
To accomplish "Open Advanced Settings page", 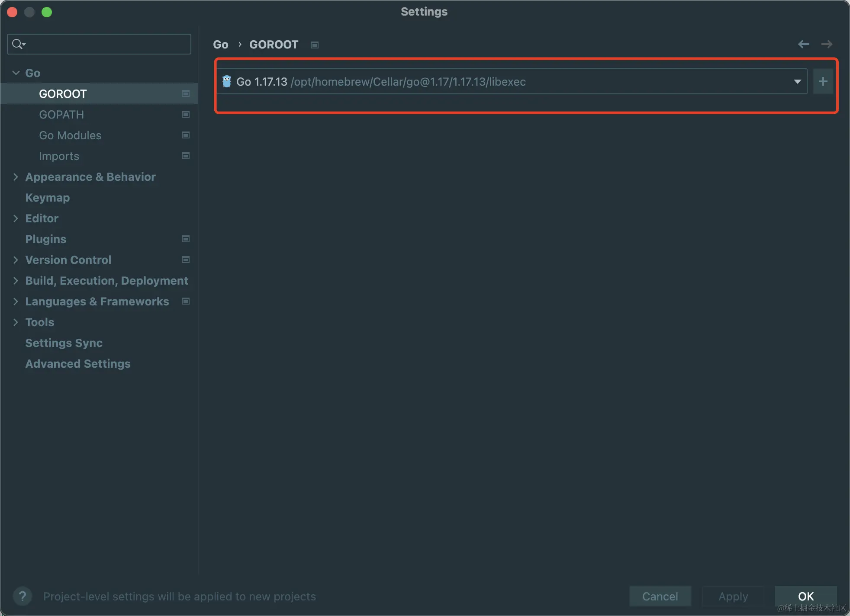I will pyautogui.click(x=77, y=364).
